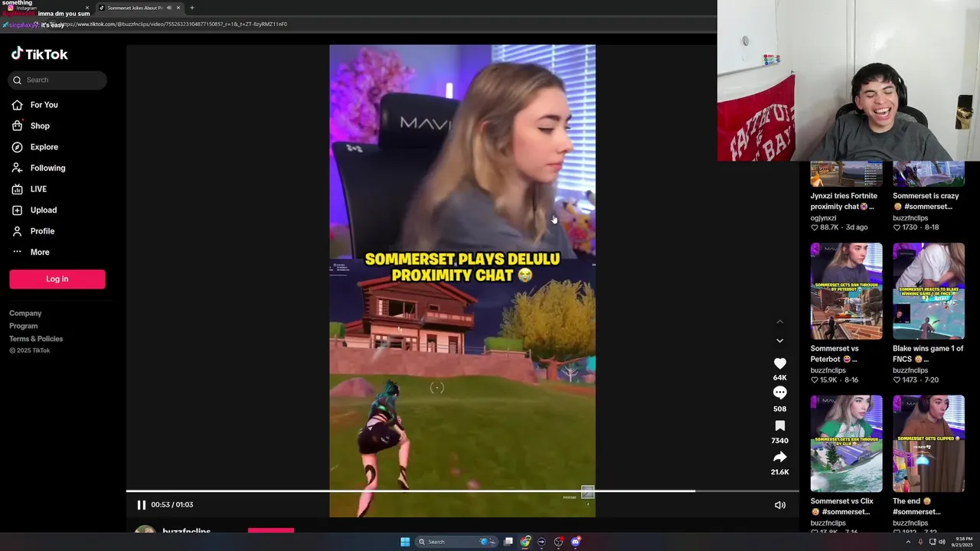Expand the Program footer section

(x=23, y=326)
